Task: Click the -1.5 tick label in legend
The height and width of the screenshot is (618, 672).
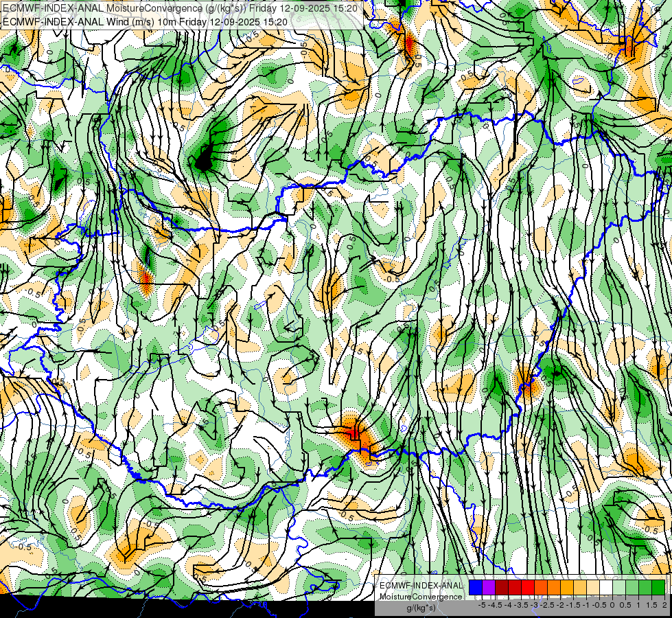Action: coord(573,605)
